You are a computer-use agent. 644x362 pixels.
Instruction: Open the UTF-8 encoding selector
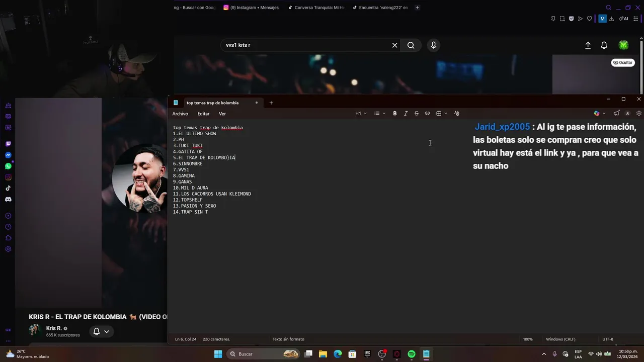pyautogui.click(x=608, y=339)
